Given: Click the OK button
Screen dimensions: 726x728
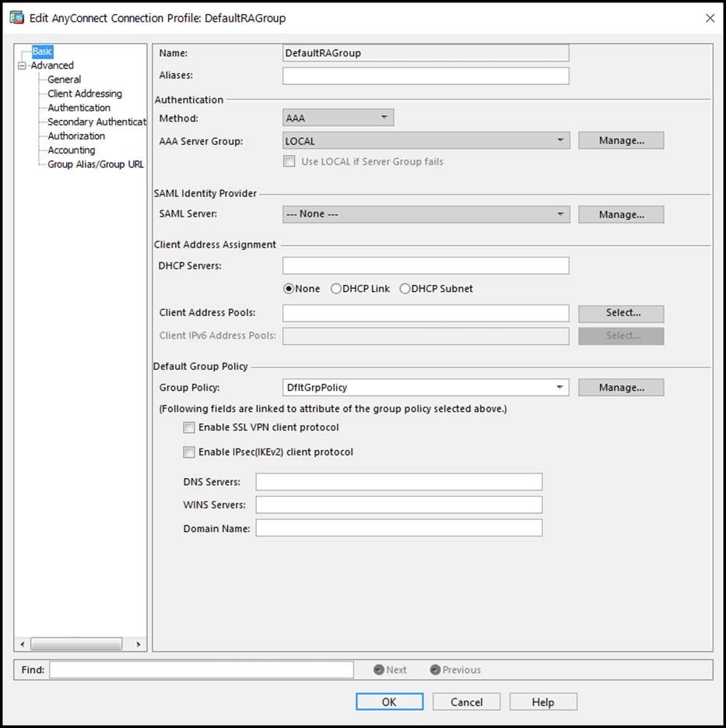Looking at the screenshot, I should [x=389, y=702].
